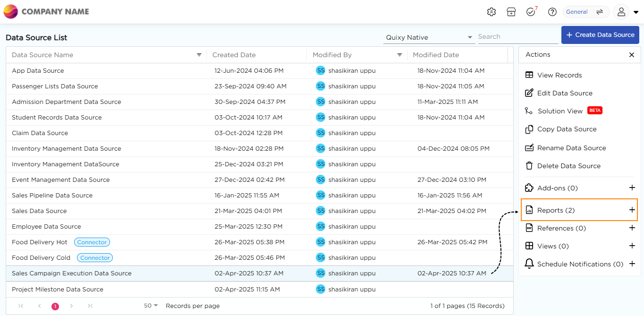This screenshot has width=644, height=316.
Task: Open the marketplace store icon
Action: coord(511,12)
